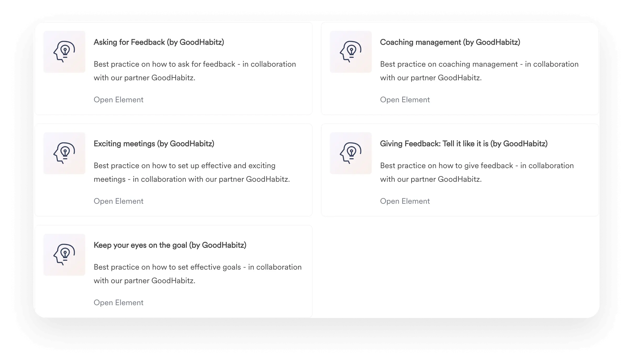
Task: Click the coaching management best practice description
Action: pos(479,71)
